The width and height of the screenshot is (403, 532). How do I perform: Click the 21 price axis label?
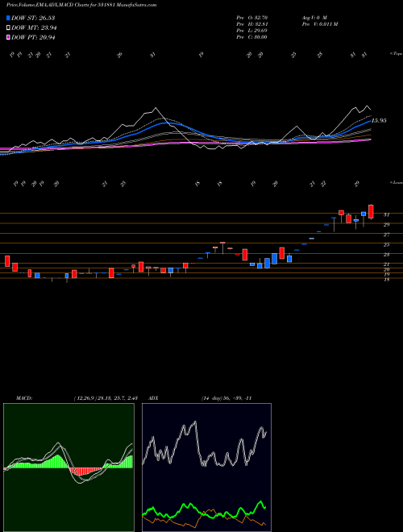click(386, 264)
